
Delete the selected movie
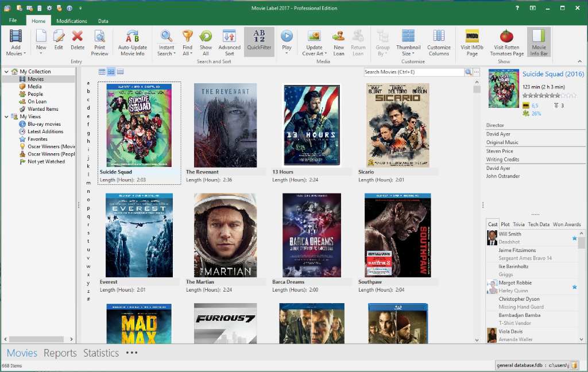click(78, 40)
